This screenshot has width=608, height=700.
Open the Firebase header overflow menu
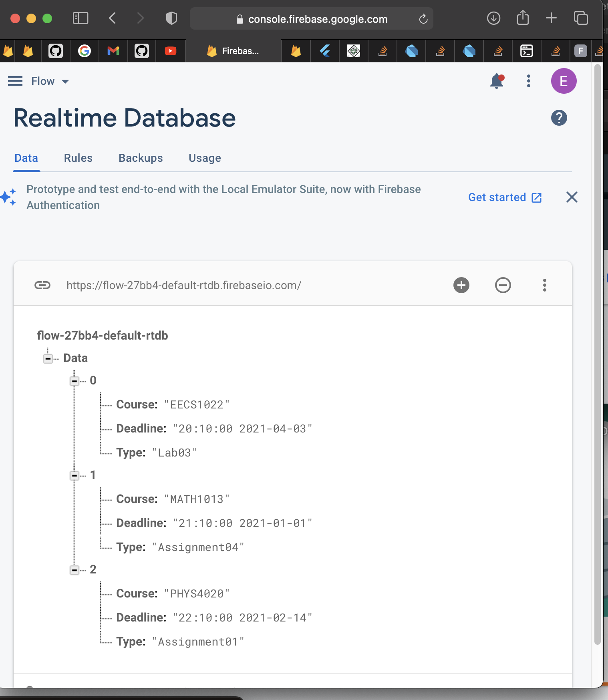click(529, 81)
